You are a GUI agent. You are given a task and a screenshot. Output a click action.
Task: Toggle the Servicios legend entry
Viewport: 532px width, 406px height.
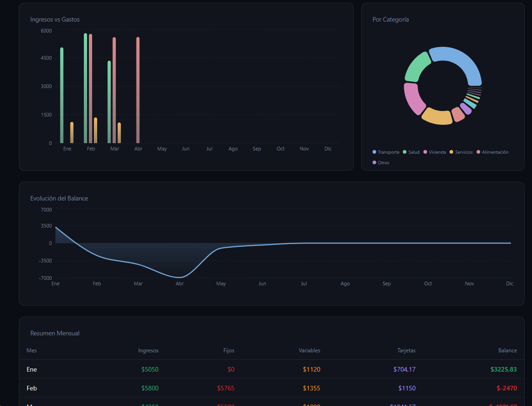point(461,152)
